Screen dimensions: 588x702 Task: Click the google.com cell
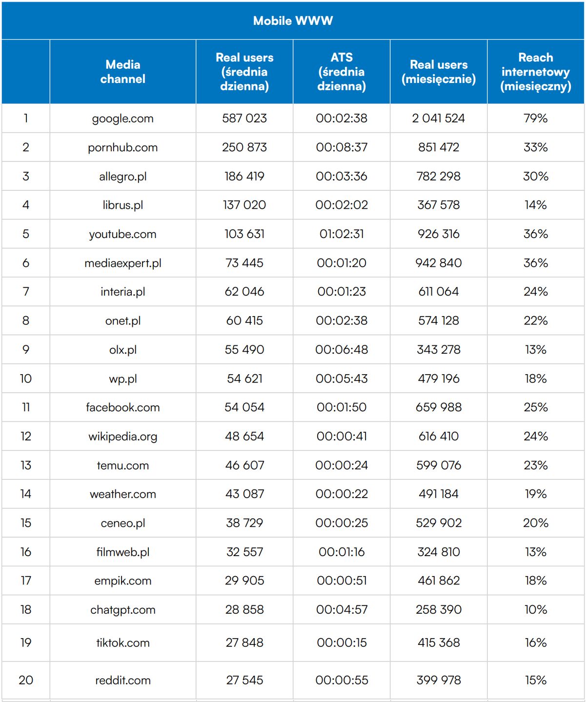(x=123, y=119)
